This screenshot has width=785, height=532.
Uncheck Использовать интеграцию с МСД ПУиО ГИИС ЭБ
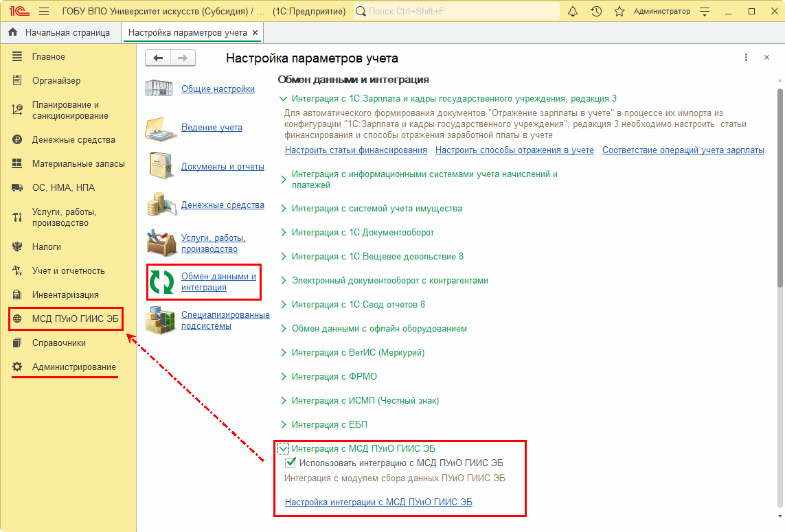[291, 463]
